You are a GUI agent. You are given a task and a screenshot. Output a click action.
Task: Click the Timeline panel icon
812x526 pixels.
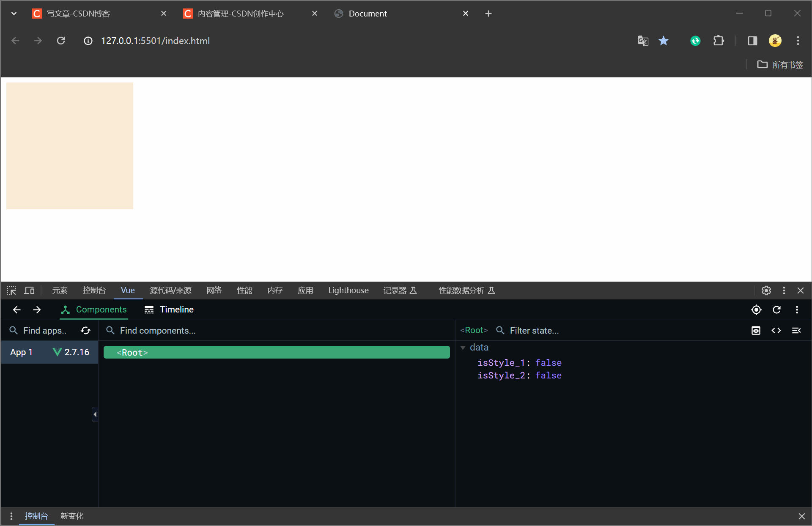pos(149,310)
